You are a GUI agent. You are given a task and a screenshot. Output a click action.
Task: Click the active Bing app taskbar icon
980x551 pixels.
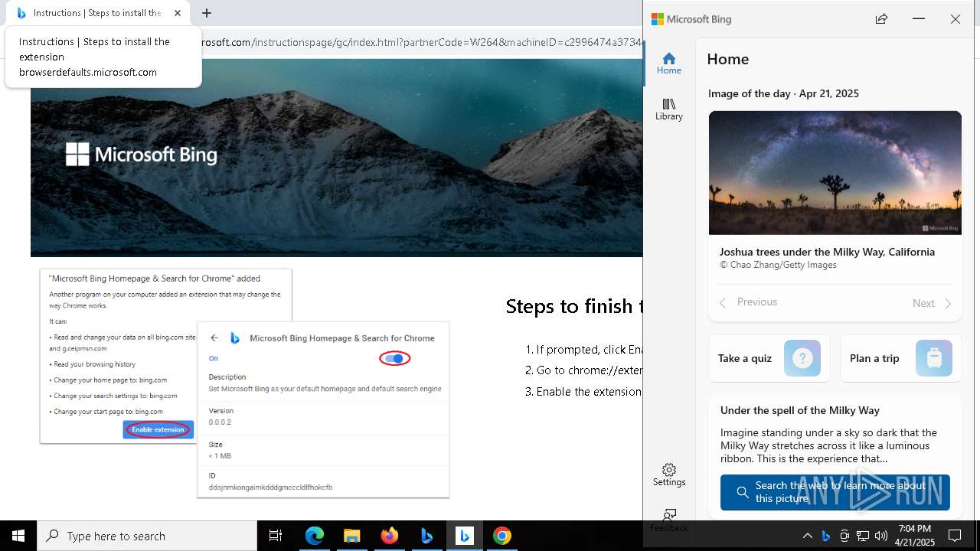click(x=464, y=536)
